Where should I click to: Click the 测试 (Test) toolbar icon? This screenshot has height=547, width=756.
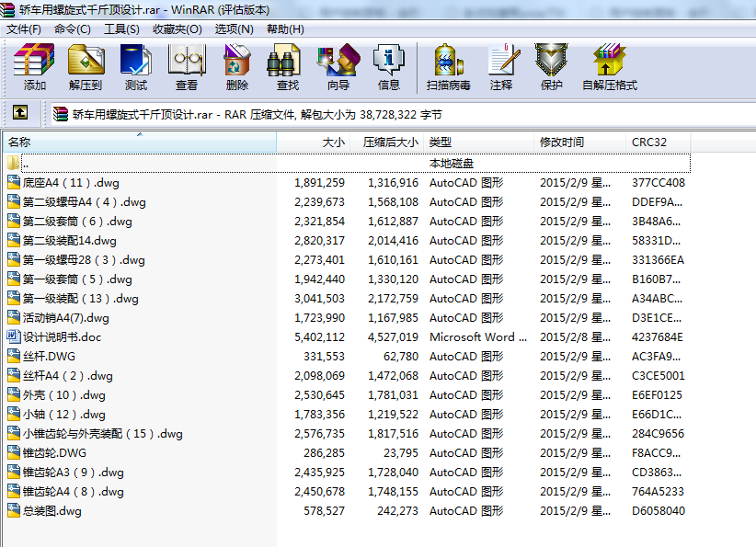(136, 60)
